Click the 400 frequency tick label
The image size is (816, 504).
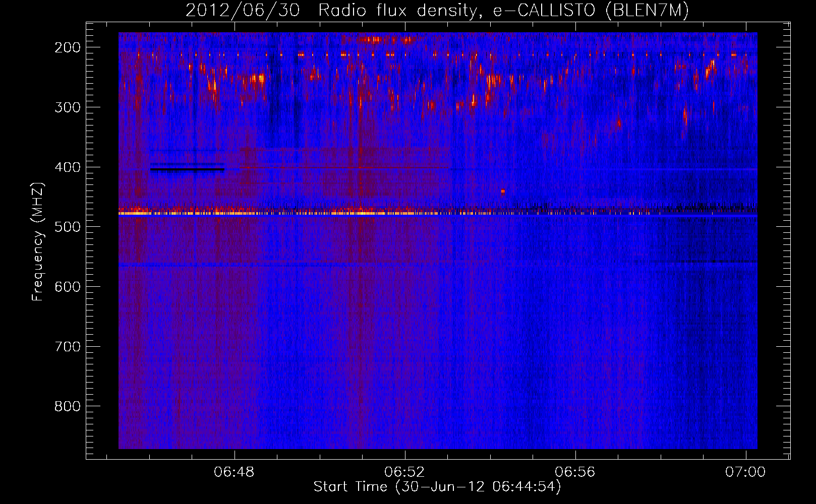click(x=68, y=167)
